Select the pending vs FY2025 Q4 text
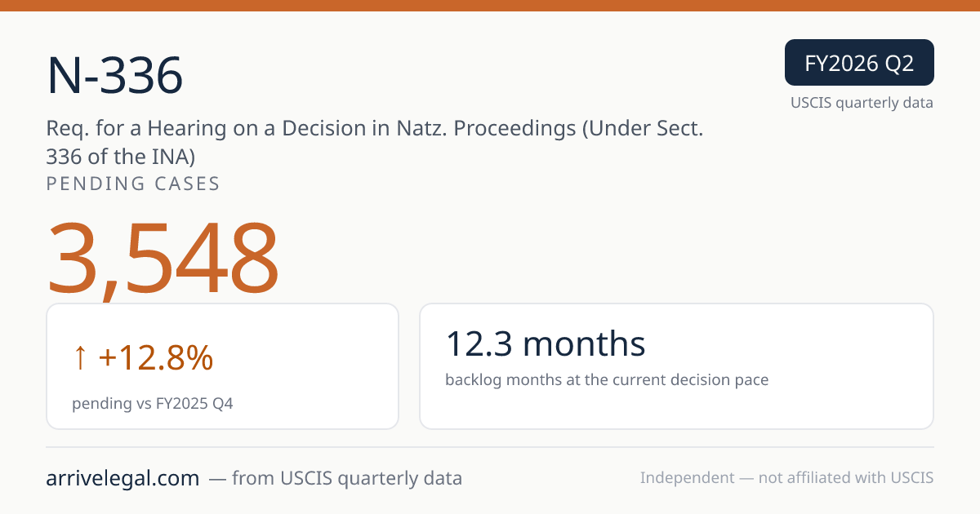 (x=153, y=403)
